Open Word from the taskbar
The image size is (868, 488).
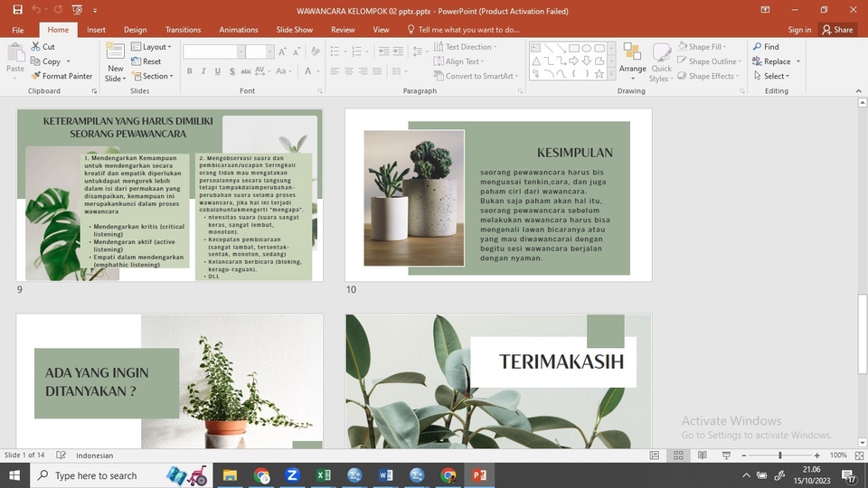coord(386,475)
